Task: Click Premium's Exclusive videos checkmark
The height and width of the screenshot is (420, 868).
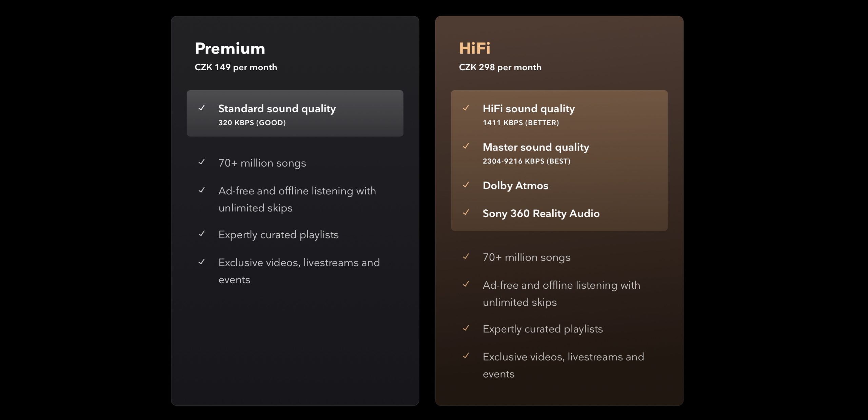Action: (x=202, y=262)
